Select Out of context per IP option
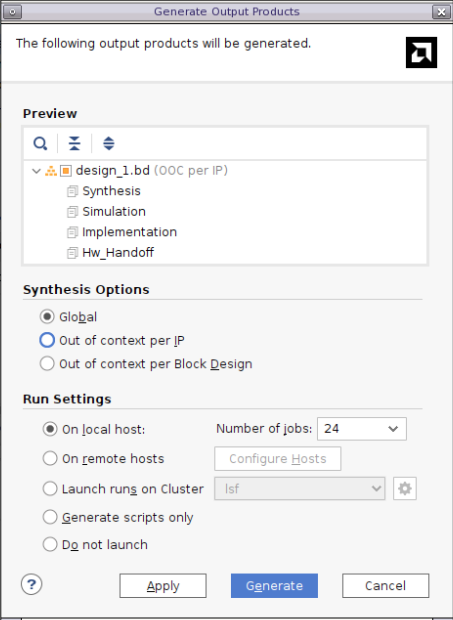The height and width of the screenshot is (620, 453). click(112, 340)
